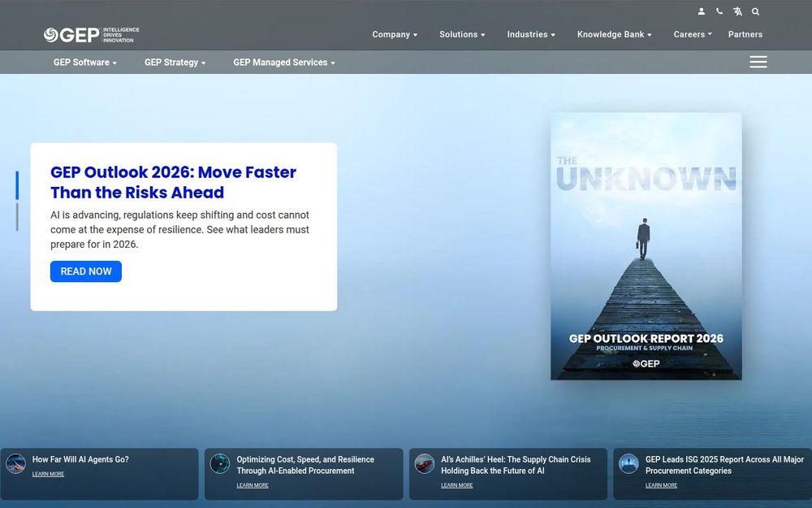Click the round icon beside How Far Will AI Agents Go
Screen dimensions: 812x508
pyautogui.click(x=15, y=463)
